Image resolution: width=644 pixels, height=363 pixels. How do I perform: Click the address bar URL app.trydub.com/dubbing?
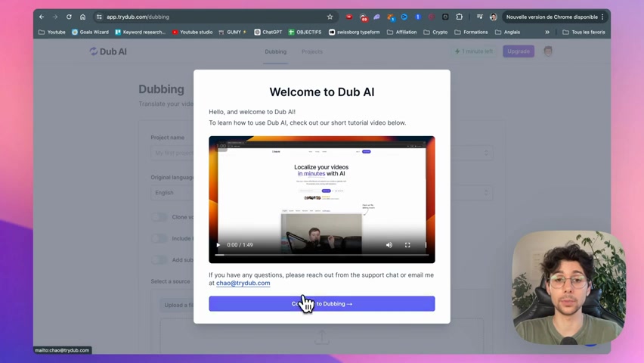(138, 17)
